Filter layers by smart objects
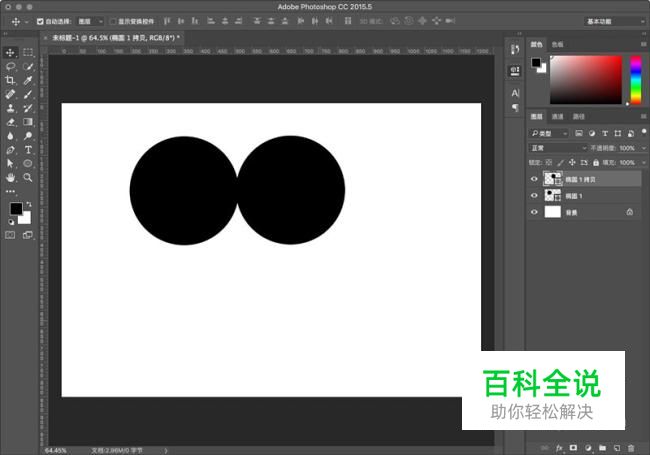This screenshot has width=650, height=455. (x=631, y=133)
